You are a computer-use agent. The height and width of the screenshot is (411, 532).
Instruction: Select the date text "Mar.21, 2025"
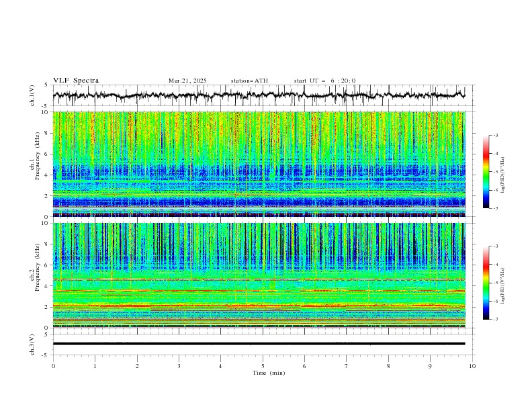point(187,81)
